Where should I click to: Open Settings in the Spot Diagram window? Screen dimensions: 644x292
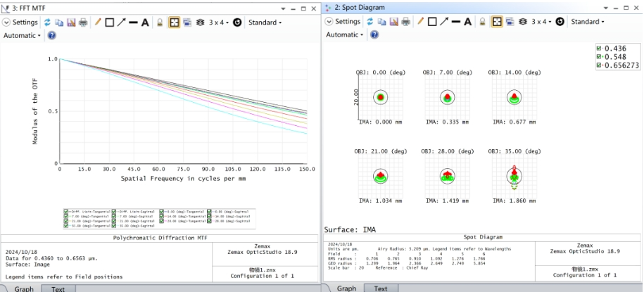[343, 22]
